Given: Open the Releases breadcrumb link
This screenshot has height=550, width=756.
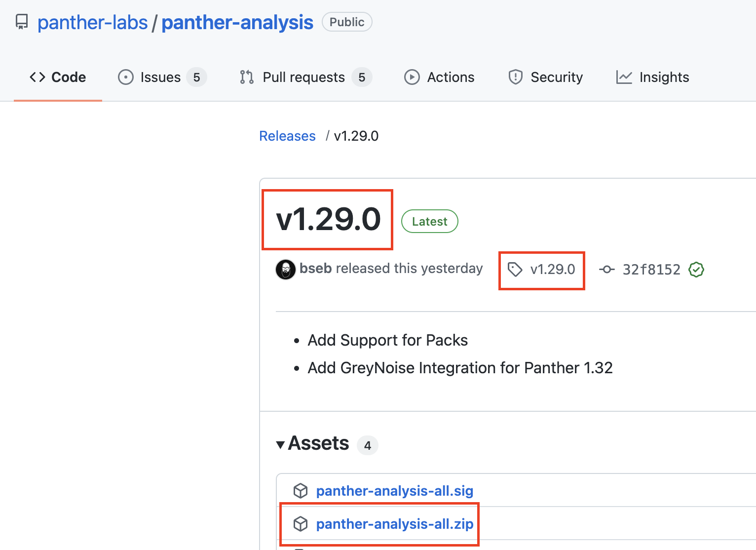Looking at the screenshot, I should [x=287, y=136].
